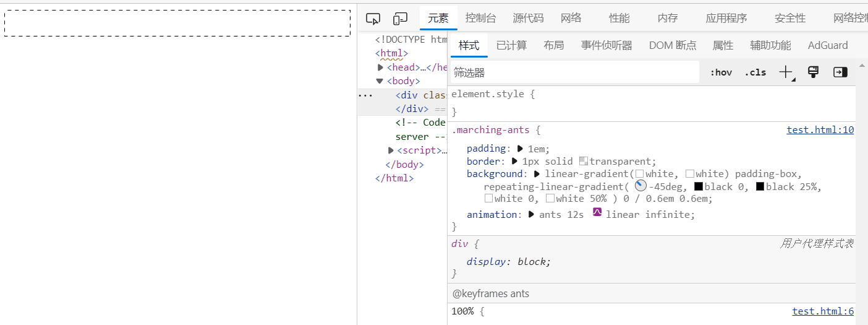Open the 布局 sub-tab

(x=553, y=45)
